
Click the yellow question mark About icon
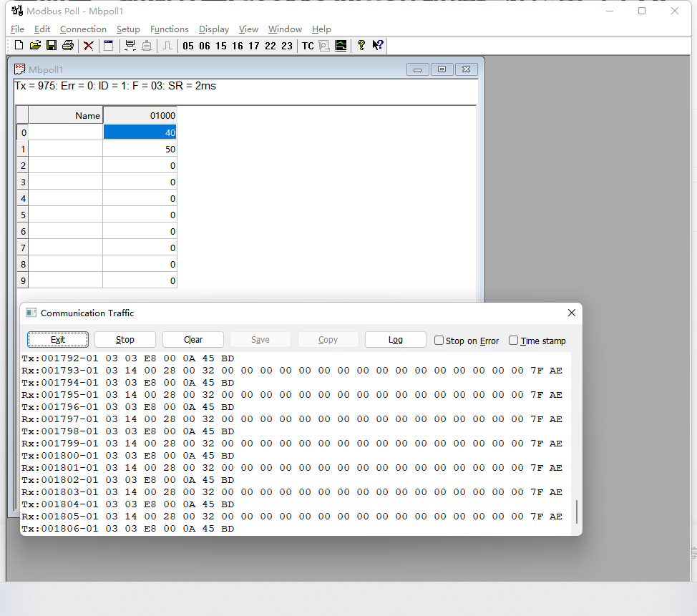(361, 45)
